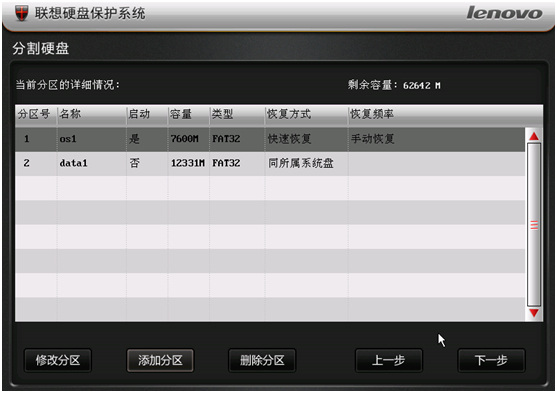
Task: Click the 快速恢复 recovery mode cell
Action: coord(307,139)
